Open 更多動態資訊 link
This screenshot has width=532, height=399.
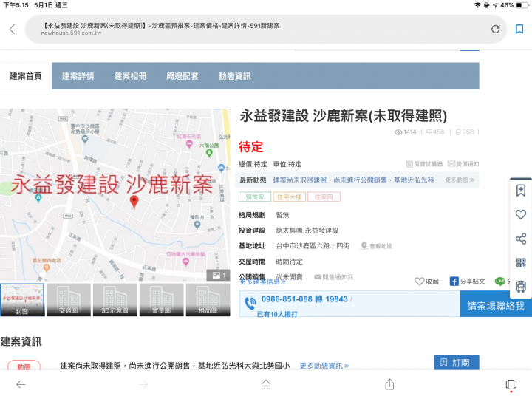(x=324, y=366)
